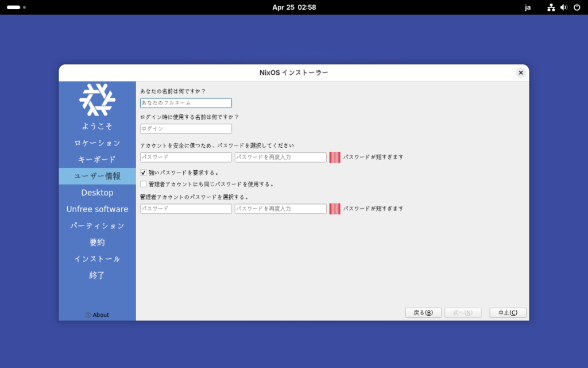This screenshot has height=368, width=588.
Task: Open the network status icon
Action: pos(551,7)
